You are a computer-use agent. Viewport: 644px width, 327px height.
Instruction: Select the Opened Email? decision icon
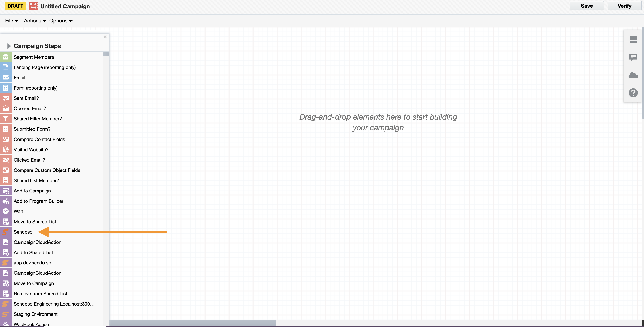pyautogui.click(x=6, y=108)
